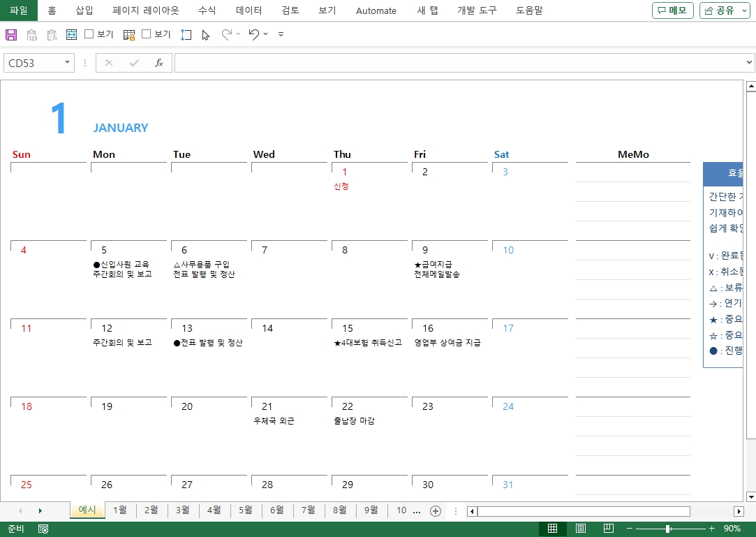The height and width of the screenshot is (537, 756).
Task: Click the Undo arrow icon
Action: click(253, 34)
